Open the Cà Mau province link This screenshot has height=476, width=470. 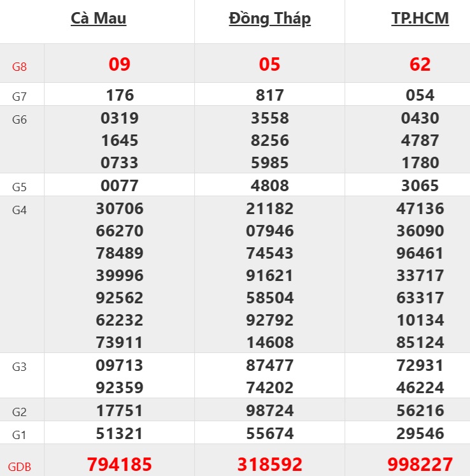[x=99, y=18]
